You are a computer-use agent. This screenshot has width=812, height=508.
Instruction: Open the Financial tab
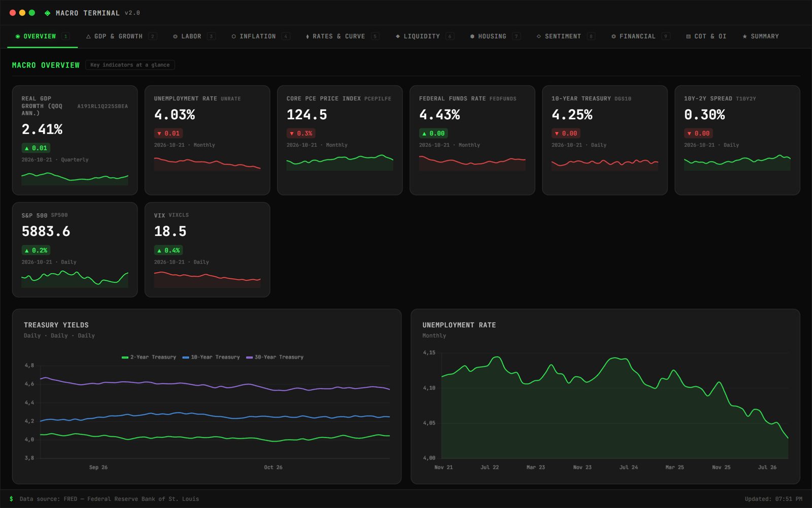(x=640, y=37)
